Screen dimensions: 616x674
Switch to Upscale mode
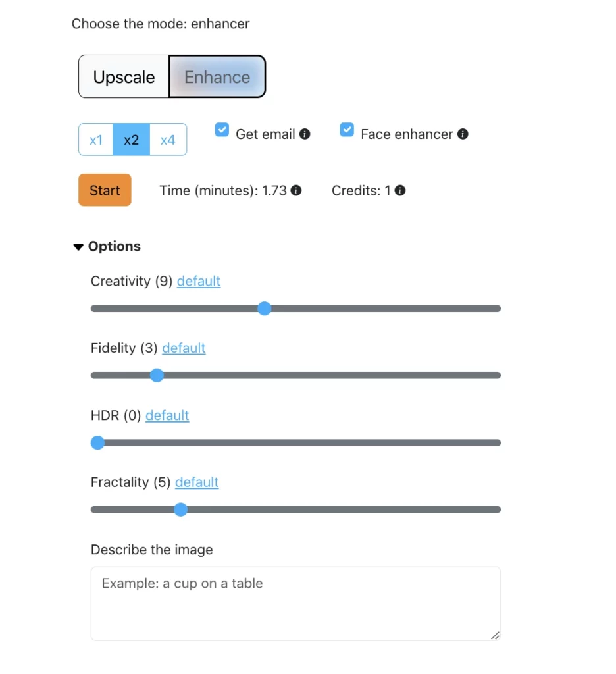point(124,77)
